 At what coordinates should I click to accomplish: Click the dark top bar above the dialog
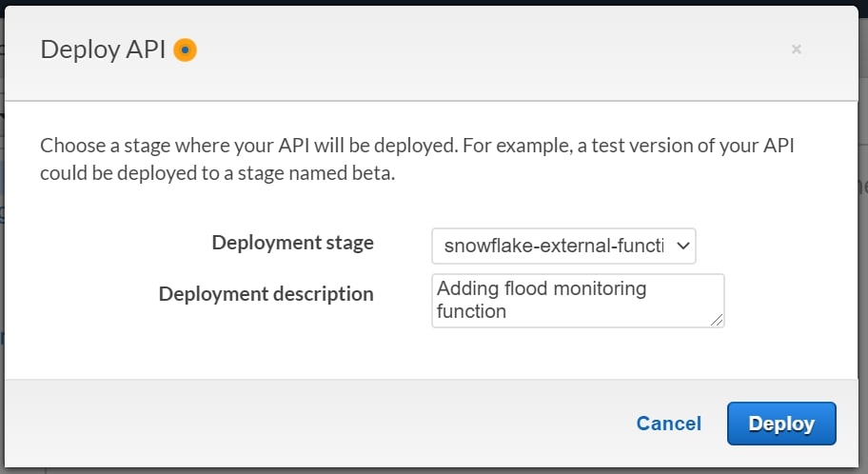click(x=434, y=2)
